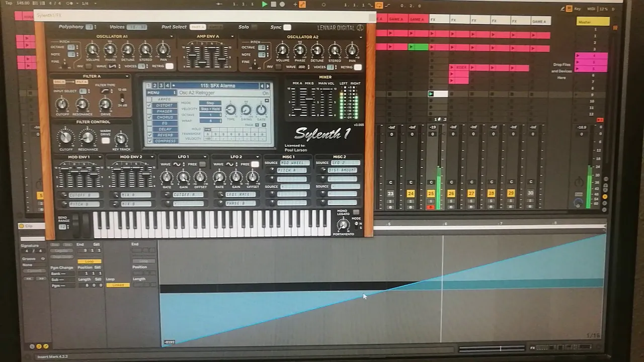Image resolution: width=644 pixels, height=362 pixels.
Task: Toggle LFO 2 Free button
Action: pyautogui.click(x=255, y=164)
